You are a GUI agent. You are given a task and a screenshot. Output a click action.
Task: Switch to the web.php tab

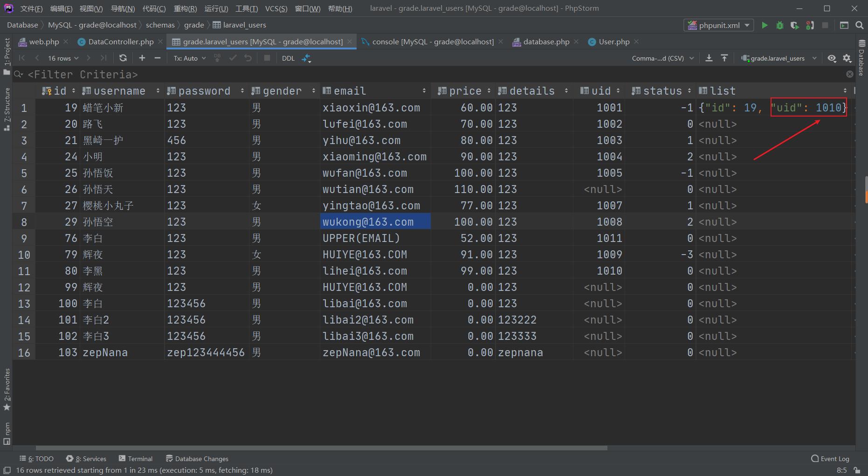pos(44,41)
